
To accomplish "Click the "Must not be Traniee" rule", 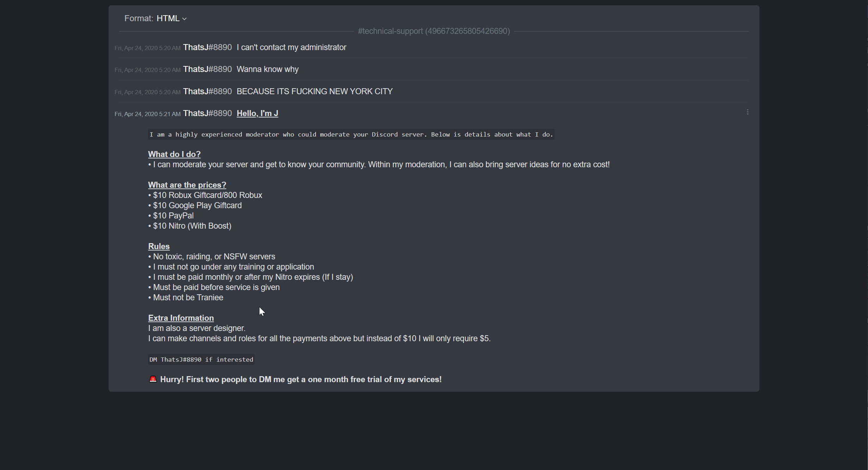I will tap(188, 297).
